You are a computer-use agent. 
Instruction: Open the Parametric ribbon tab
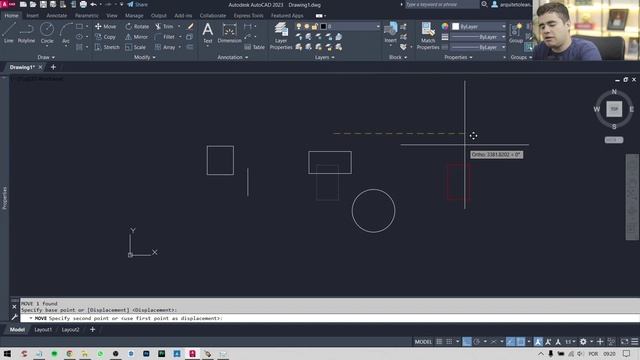click(x=87, y=16)
